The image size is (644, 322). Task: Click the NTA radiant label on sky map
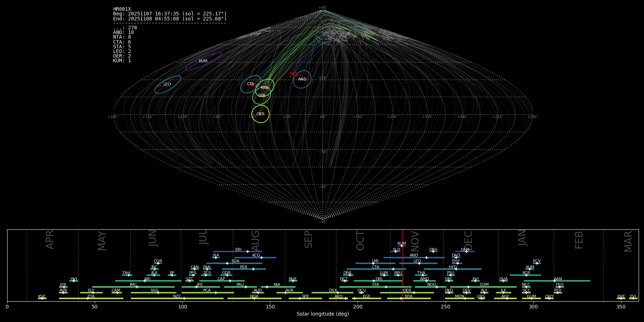264,88
